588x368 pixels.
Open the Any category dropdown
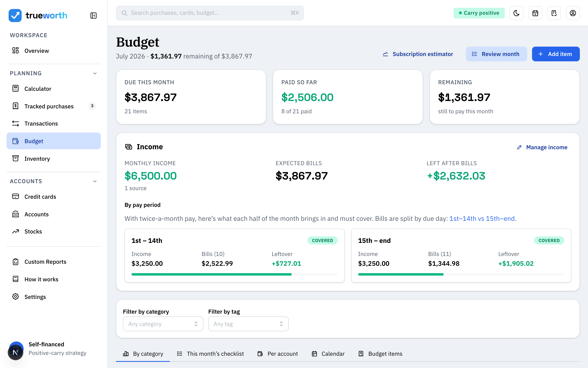163,324
